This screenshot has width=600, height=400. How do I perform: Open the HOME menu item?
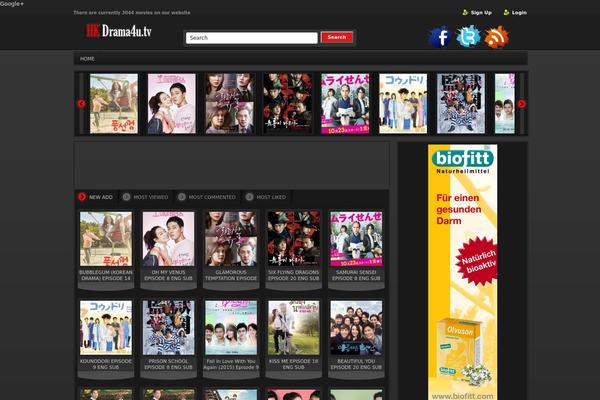coord(87,59)
